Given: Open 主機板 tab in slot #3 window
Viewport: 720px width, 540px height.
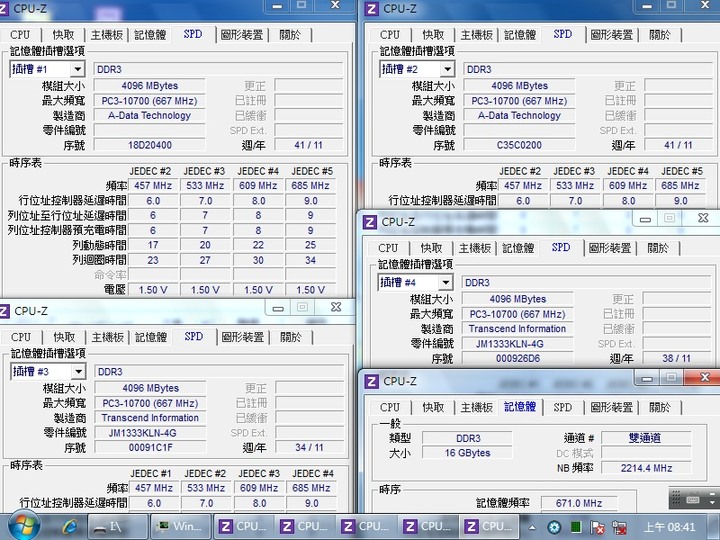Looking at the screenshot, I should coord(107,338).
